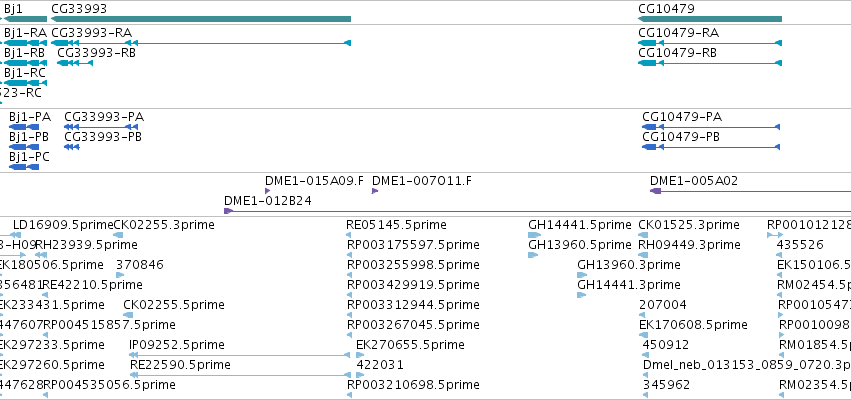Select the CG33993 gene bar
Screen dimensions: 851x400
[201, 19]
